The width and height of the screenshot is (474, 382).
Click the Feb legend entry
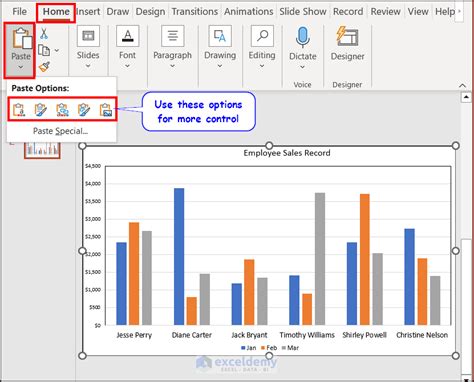(269, 348)
